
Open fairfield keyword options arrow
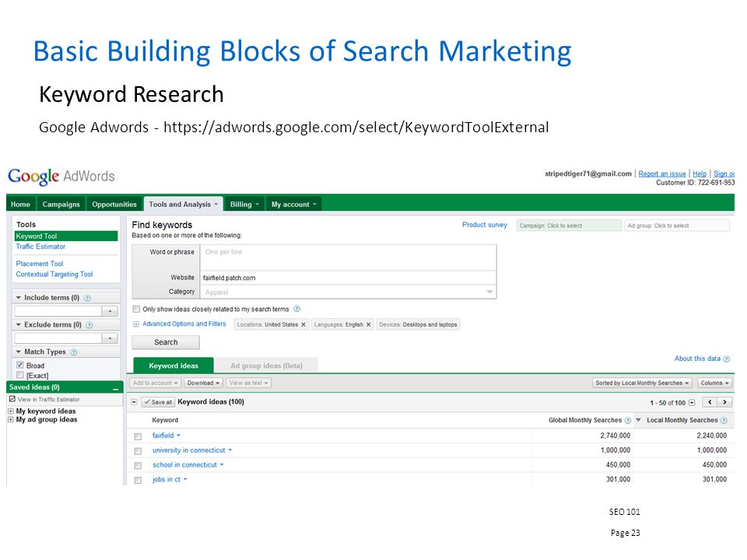pos(179,436)
